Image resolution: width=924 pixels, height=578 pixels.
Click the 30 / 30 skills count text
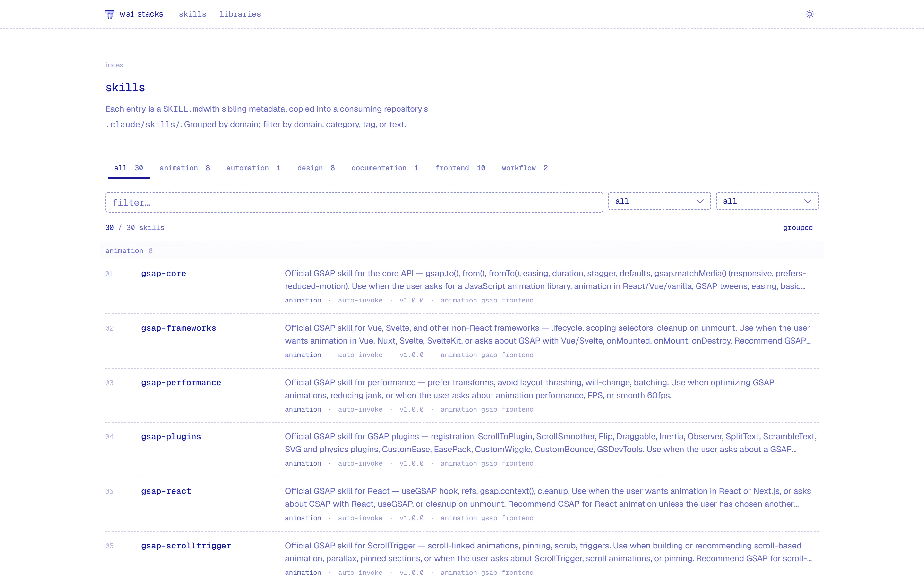[x=135, y=227]
